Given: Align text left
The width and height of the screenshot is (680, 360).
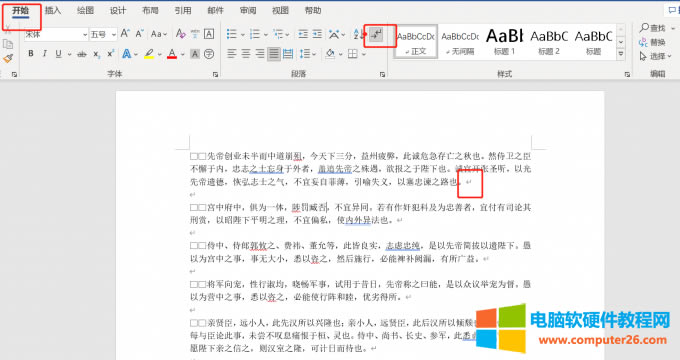Looking at the screenshot, I should coord(232,54).
